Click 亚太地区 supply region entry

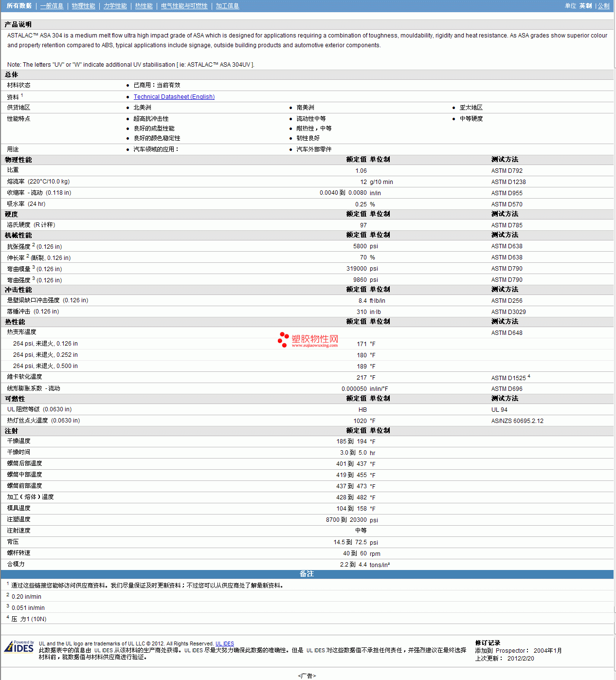click(471, 108)
